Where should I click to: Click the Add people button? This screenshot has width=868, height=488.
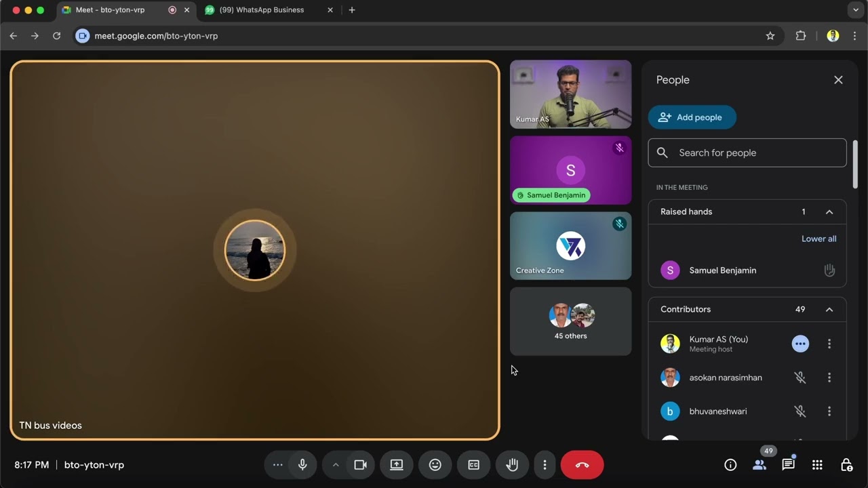[692, 117]
